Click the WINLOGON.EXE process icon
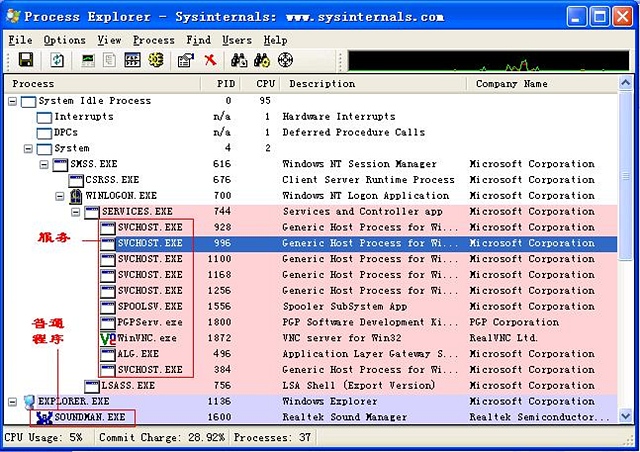Image resolution: width=640 pixels, height=452 pixels. (76, 196)
